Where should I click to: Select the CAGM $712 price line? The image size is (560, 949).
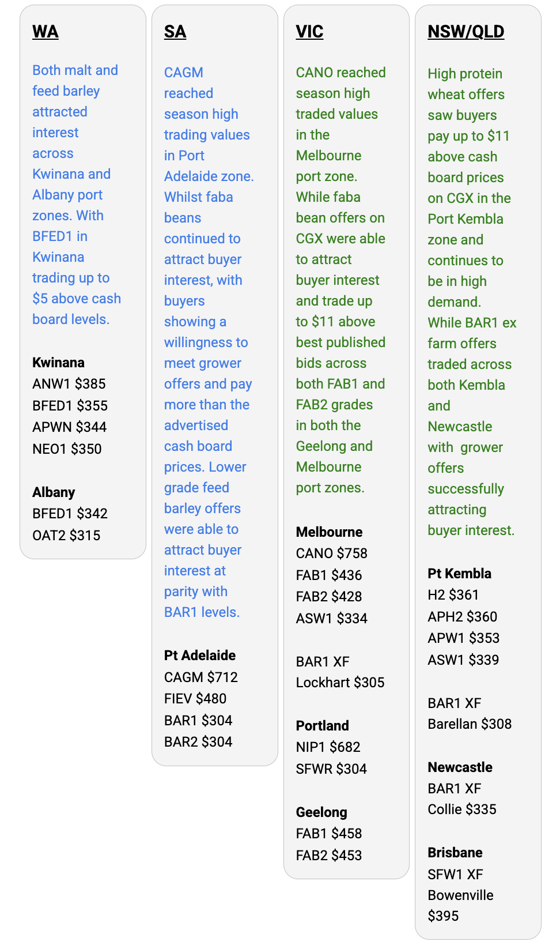pos(200,677)
